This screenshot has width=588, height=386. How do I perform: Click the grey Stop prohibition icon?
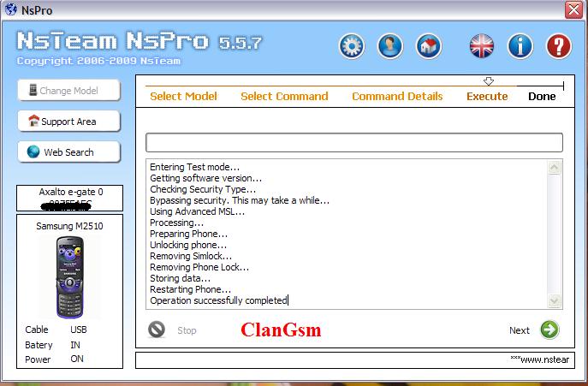(x=157, y=330)
